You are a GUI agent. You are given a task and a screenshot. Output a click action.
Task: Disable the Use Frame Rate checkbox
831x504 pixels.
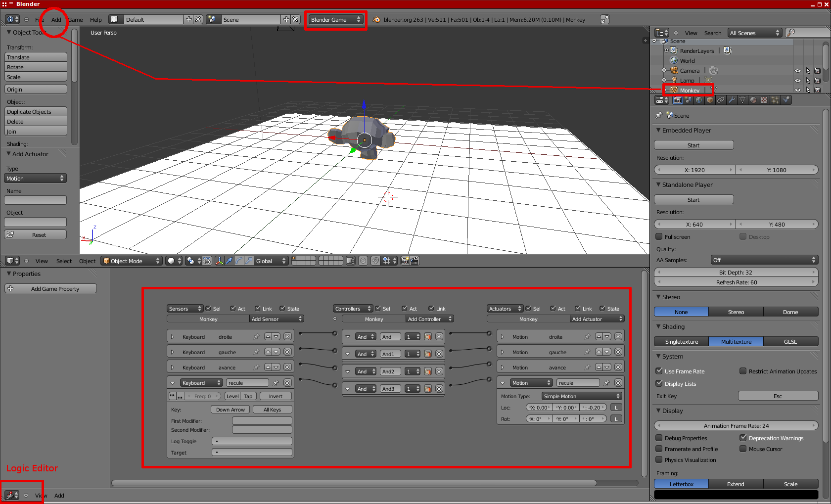point(659,371)
